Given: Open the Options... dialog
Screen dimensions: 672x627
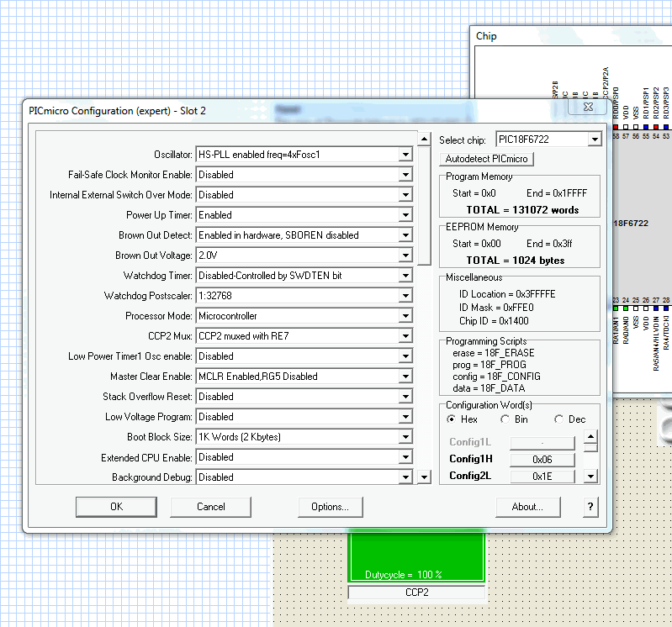Looking at the screenshot, I should 330,507.
